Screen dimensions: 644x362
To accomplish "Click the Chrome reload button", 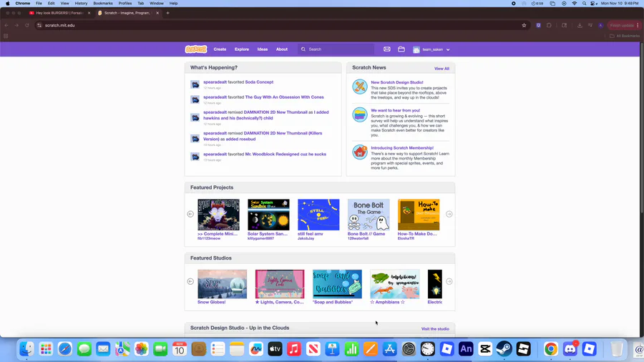I will pyautogui.click(x=27, y=26).
